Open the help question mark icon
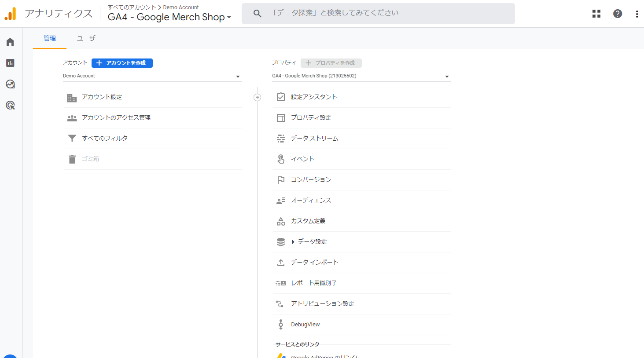Viewport: 644px width, 358px height. point(618,14)
